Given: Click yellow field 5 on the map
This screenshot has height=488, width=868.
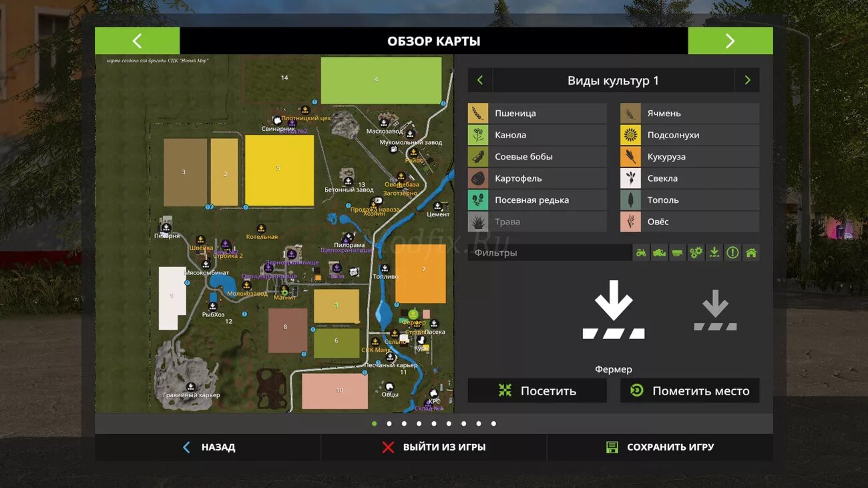Looking at the screenshot, I should [279, 170].
